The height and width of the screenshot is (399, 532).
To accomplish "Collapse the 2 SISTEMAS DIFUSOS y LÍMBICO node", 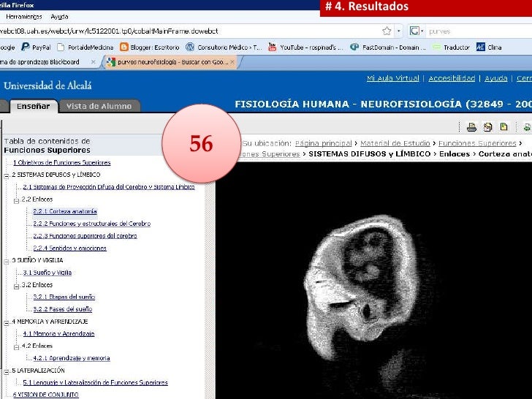I will point(7,175).
